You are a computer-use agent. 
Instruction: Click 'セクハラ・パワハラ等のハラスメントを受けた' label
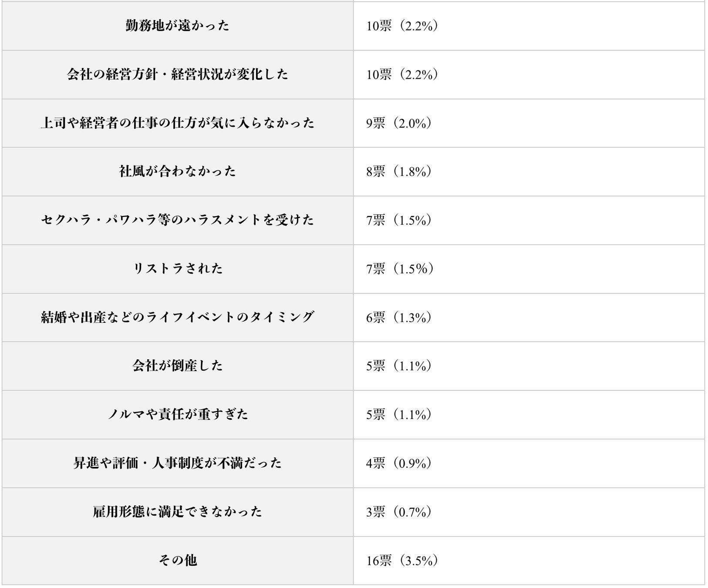[177, 220]
